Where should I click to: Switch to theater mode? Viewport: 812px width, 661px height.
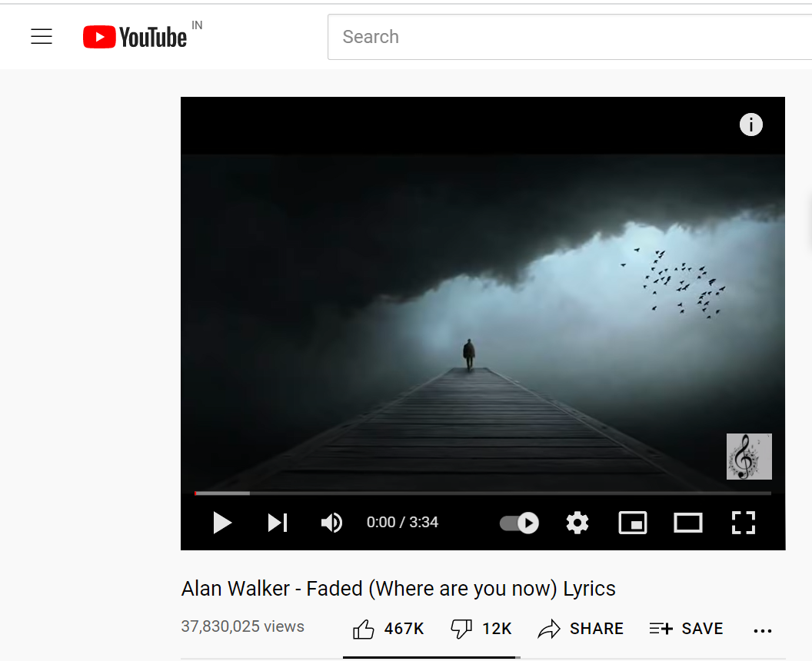687,523
